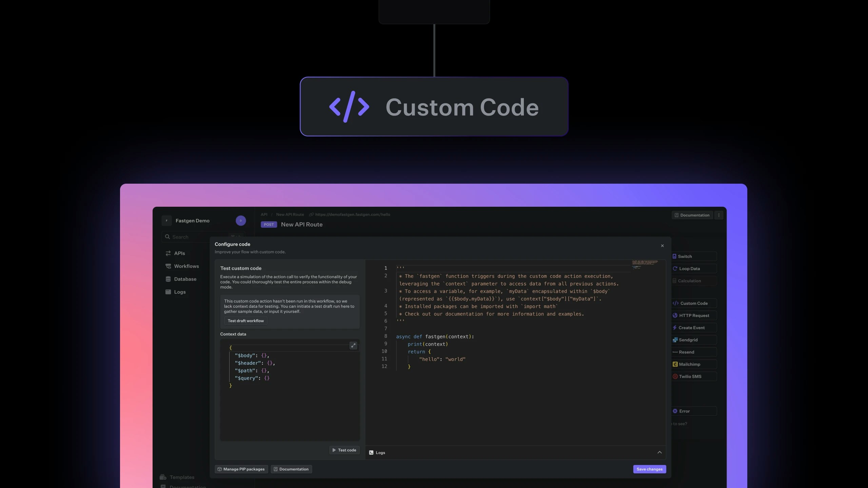Open Templates from bottom sidebar
868x488 pixels.
[181, 477]
